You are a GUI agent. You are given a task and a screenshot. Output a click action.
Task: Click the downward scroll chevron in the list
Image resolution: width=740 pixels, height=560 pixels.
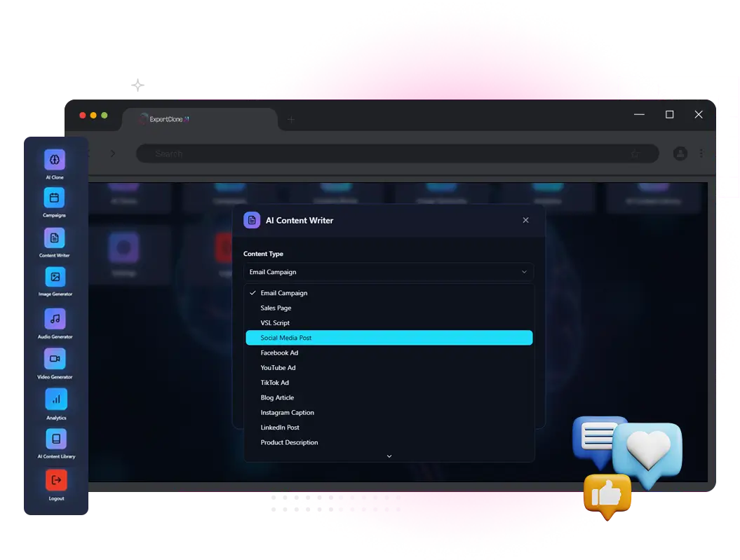coord(389,456)
